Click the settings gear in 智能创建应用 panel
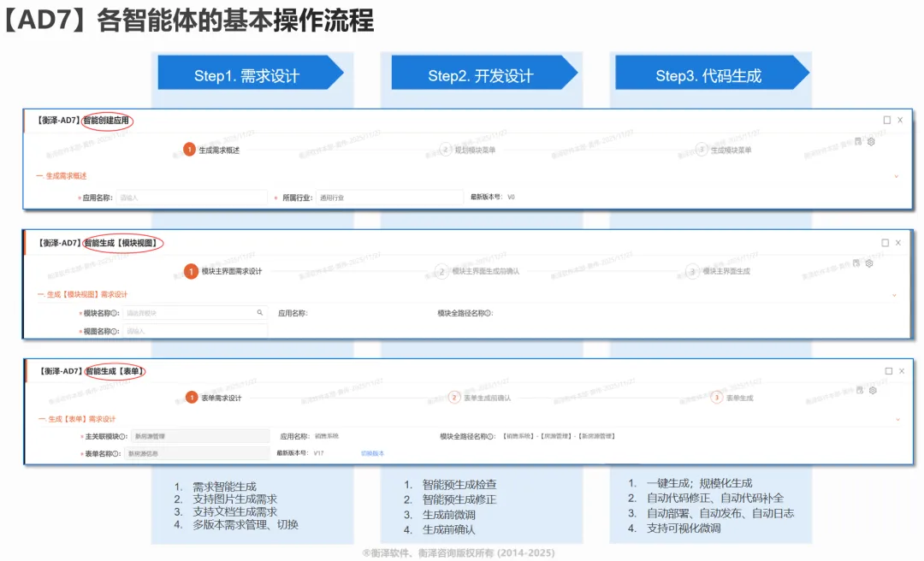This screenshot has height=561, width=924. (x=871, y=142)
